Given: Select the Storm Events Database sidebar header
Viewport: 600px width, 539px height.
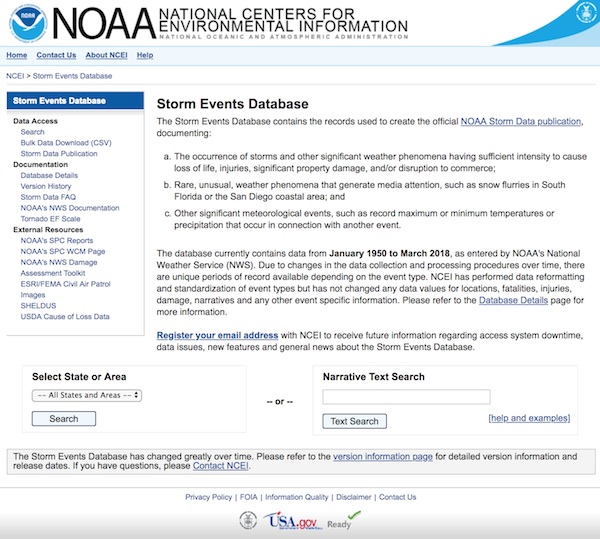Looking at the screenshot, I should [x=75, y=101].
